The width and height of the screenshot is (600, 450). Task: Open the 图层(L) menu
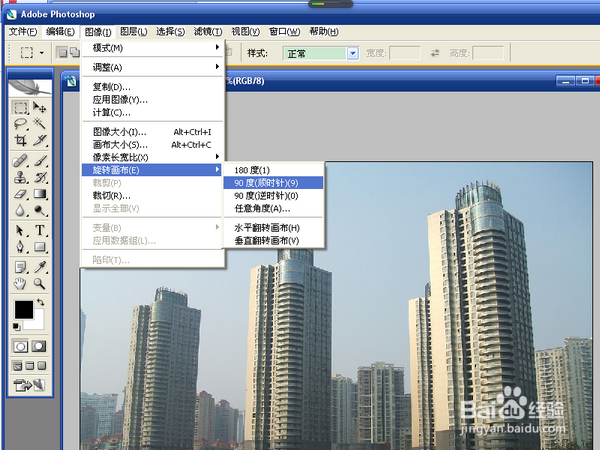[134, 32]
